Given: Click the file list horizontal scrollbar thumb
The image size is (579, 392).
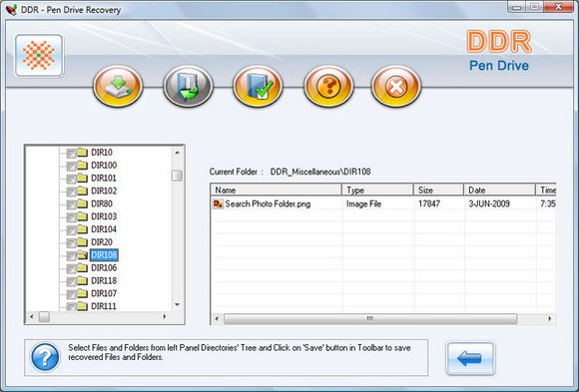Looking at the screenshot, I should click(x=370, y=318).
